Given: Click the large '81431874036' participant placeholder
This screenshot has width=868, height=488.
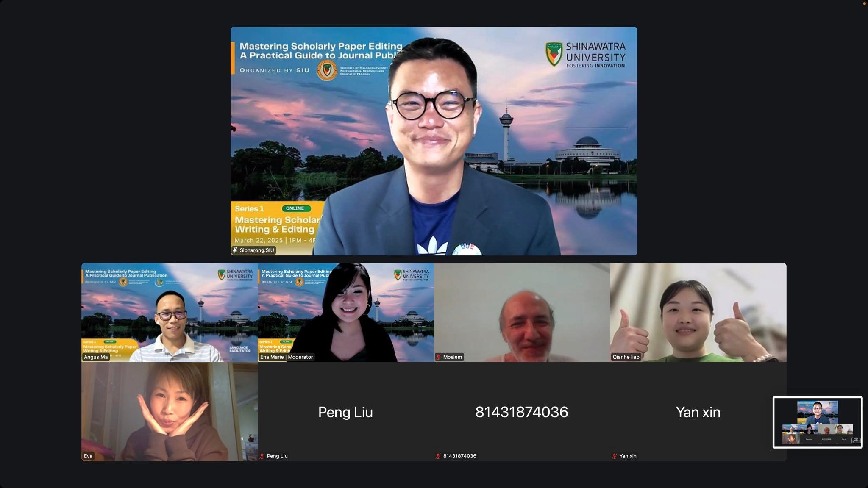Looking at the screenshot, I should 522,412.
